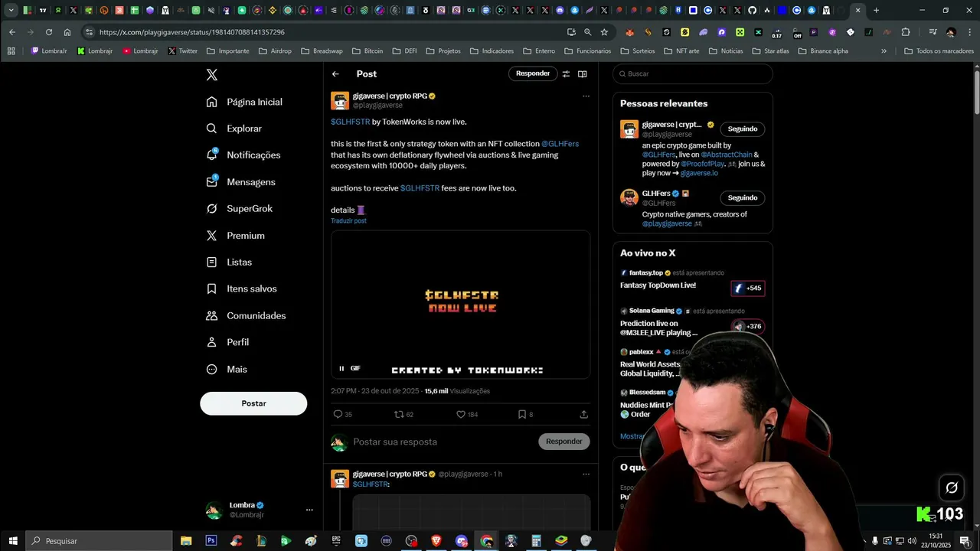
Task: Open the Airdrop bookmarks folder
Action: 275,51
